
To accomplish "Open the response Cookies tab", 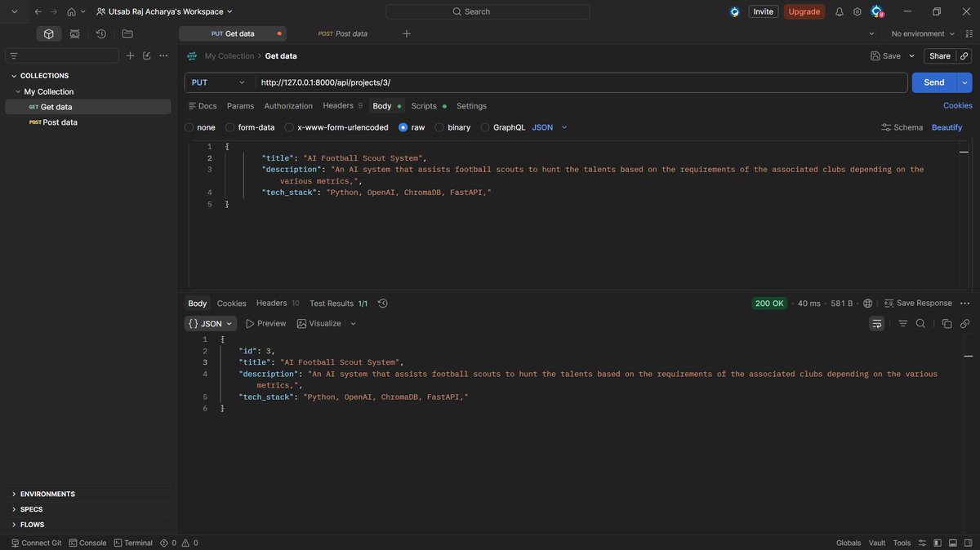I will [231, 303].
